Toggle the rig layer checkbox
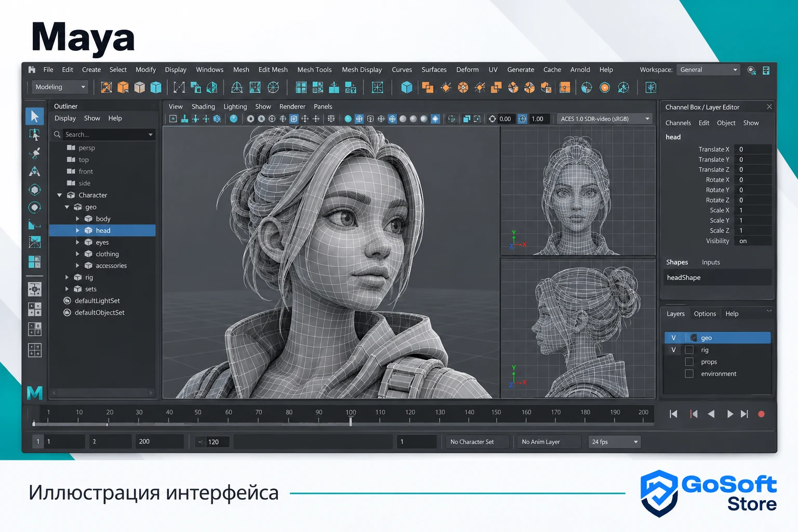Screen dimensions: 798x532 pyautogui.click(x=689, y=350)
